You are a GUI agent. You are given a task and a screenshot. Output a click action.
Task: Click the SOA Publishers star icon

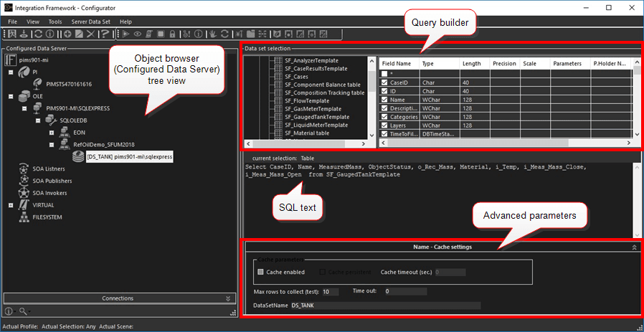[24, 181]
